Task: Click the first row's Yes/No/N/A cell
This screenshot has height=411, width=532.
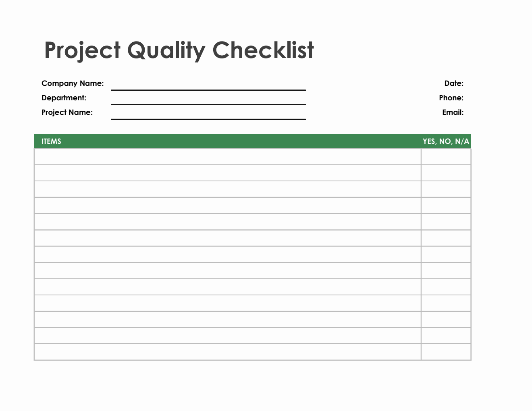Action: tap(446, 157)
